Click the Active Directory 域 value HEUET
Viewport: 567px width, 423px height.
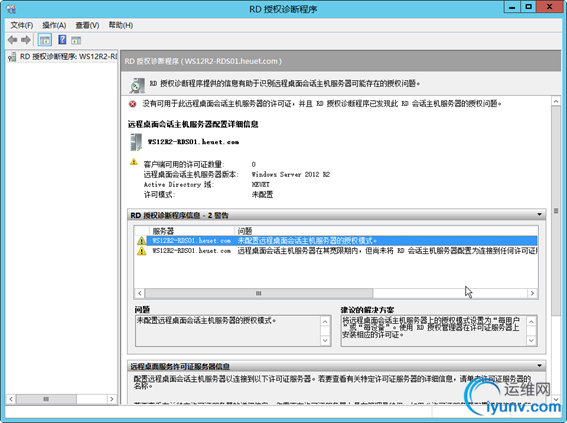[x=260, y=184]
